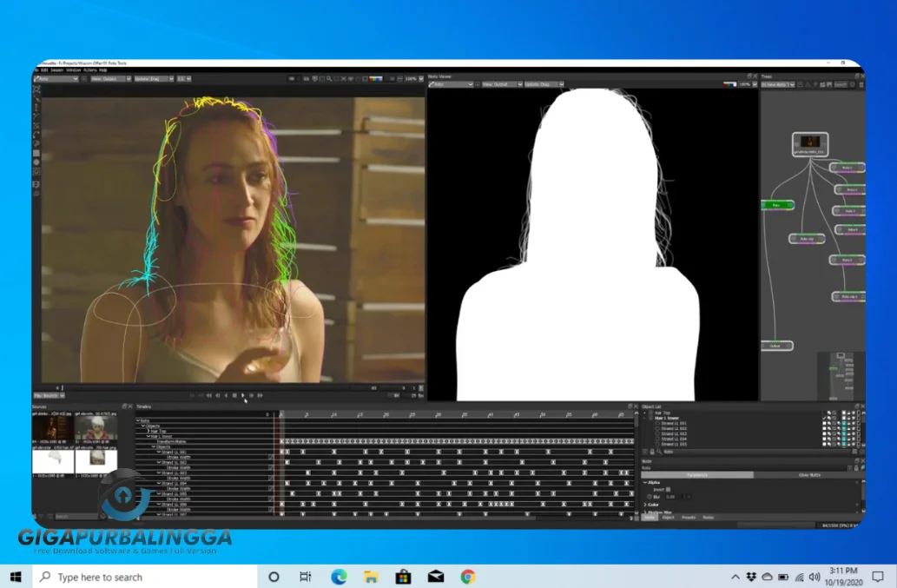Screen dimensions: 897x588
Task: Open the Help menu
Action: [x=103, y=69]
